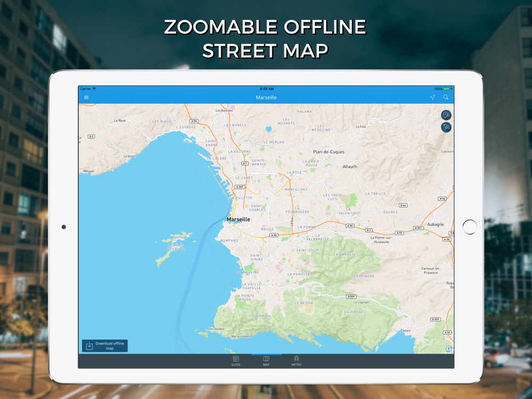Click the A 7 highway shield

[x=245, y=163]
